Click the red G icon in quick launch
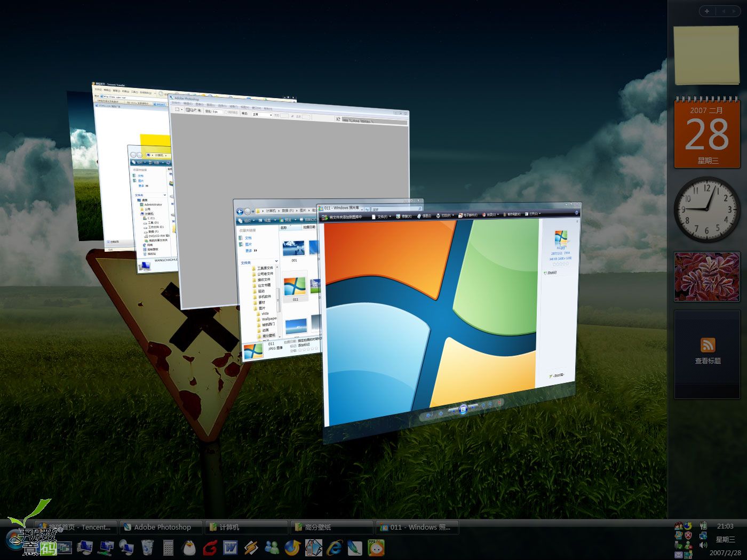The width and height of the screenshot is (747, 560). (x=210, y=547)
